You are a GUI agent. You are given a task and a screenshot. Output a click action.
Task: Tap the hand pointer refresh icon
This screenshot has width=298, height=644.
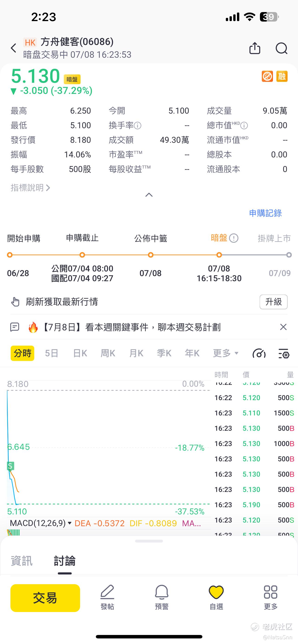15,302
